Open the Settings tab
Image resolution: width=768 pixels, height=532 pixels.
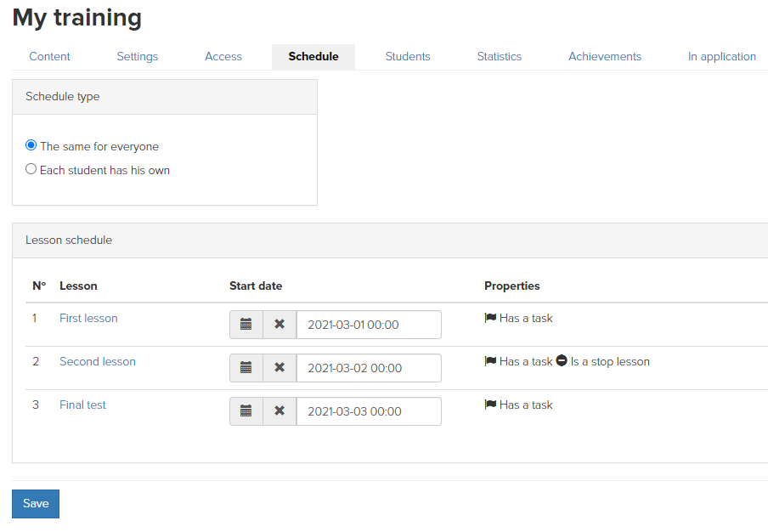click(x=137, y=57)
